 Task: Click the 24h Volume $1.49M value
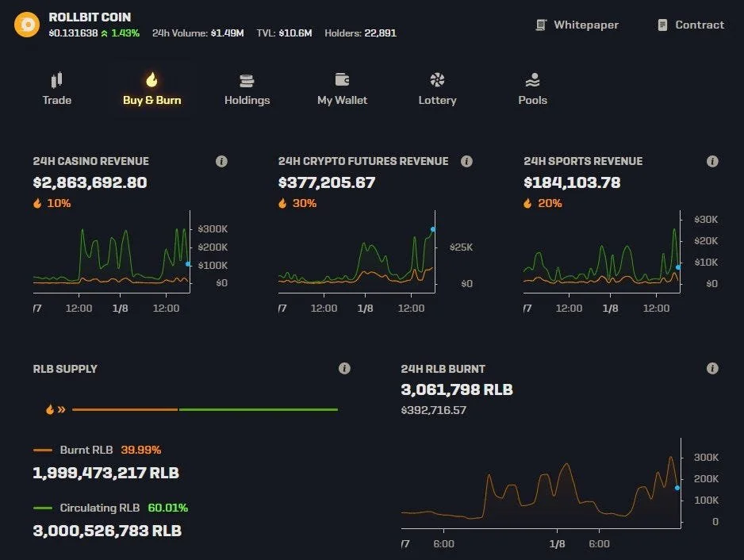pyautogui.click(x=228, y=33)
